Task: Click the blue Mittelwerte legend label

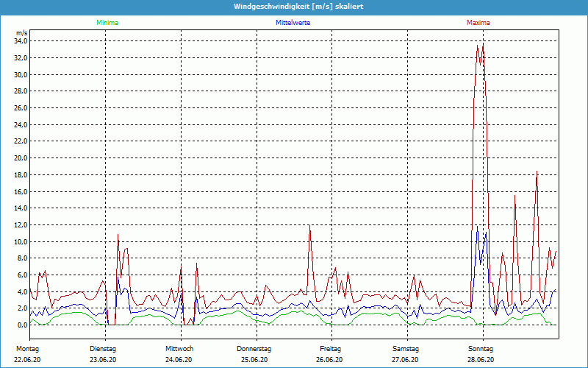Action: pos(293,23)
